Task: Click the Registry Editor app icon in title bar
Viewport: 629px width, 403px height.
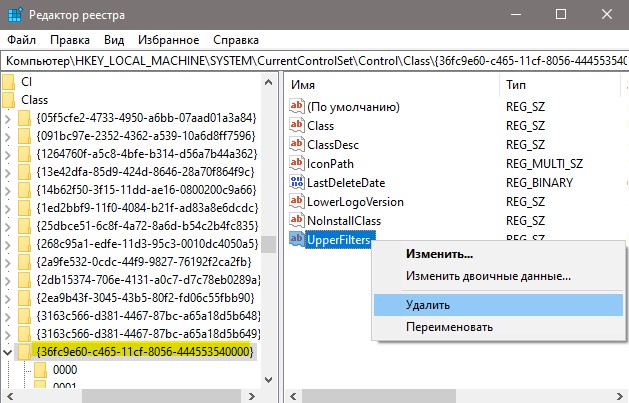Action: click(15, 14)
